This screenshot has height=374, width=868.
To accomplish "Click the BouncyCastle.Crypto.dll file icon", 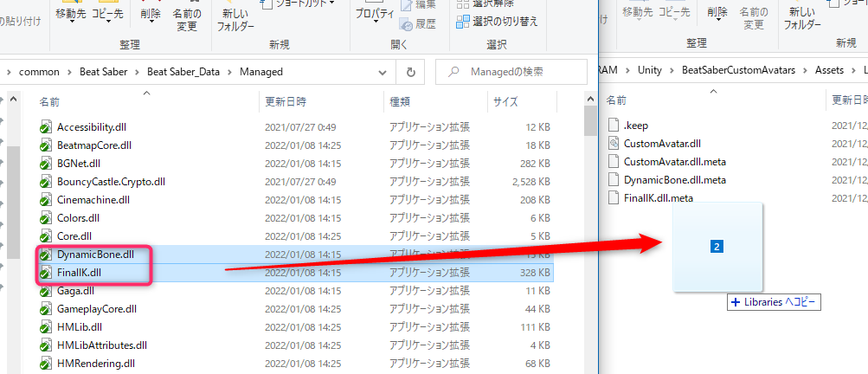I will (x=45, y=182).
